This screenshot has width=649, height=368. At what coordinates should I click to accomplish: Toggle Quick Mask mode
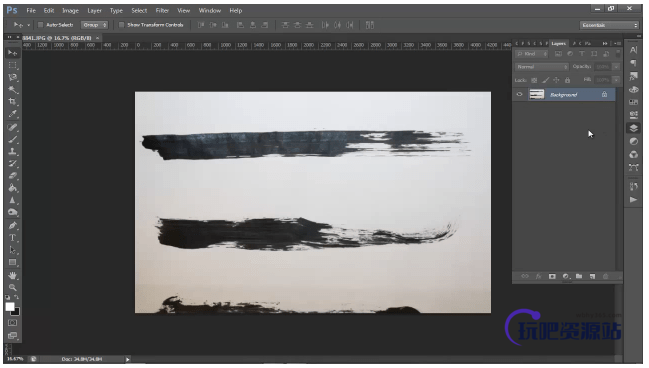12,323
